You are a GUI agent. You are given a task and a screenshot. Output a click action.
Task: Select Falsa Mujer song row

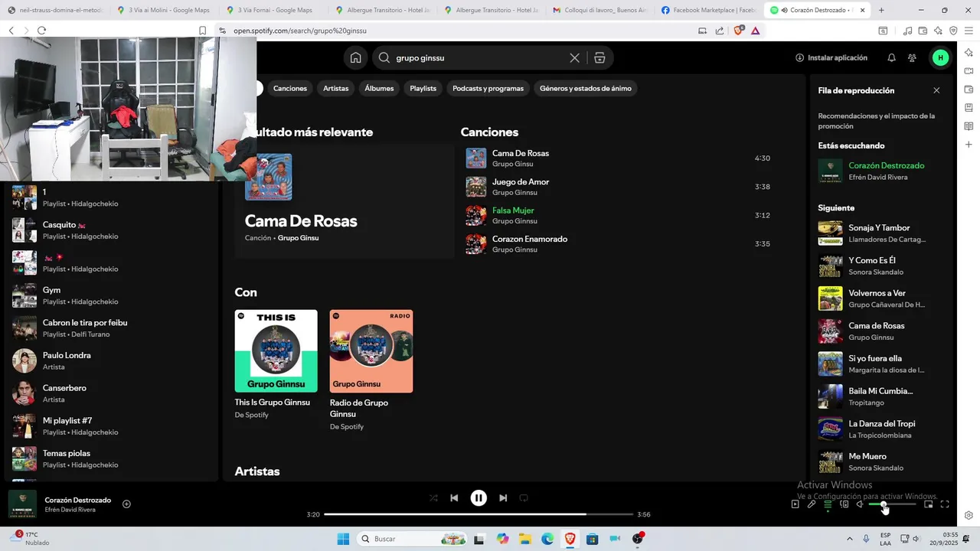pos(618,215)
